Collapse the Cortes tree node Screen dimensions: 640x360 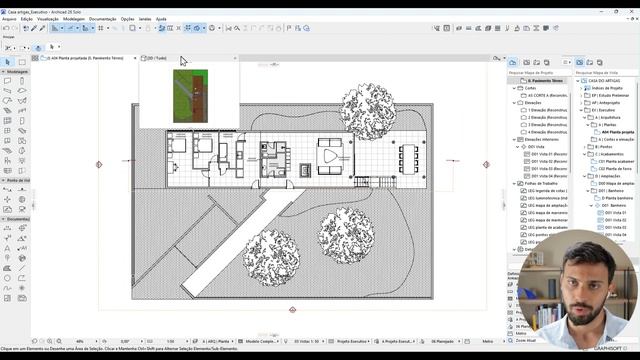click(514, 88)
